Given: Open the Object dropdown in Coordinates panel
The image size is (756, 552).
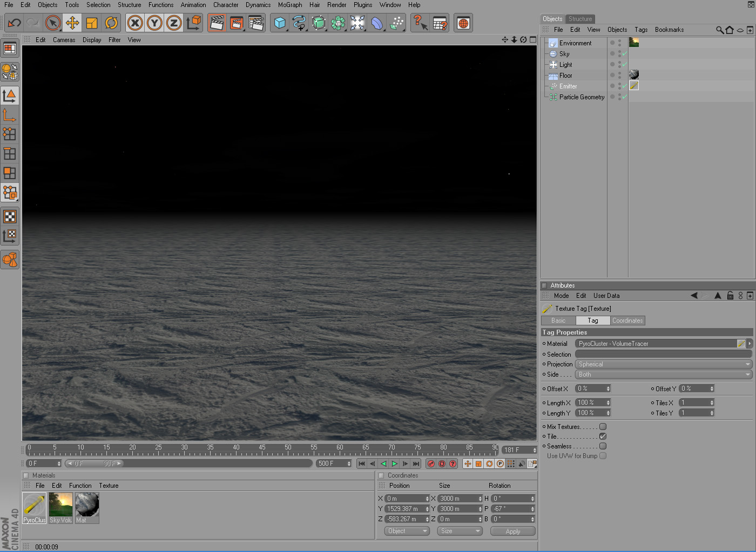Looking at the screenshot, I should point(407,531).
